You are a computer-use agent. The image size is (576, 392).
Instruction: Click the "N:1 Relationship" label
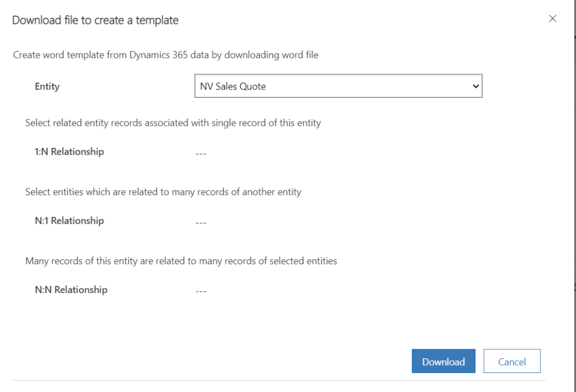69,220
